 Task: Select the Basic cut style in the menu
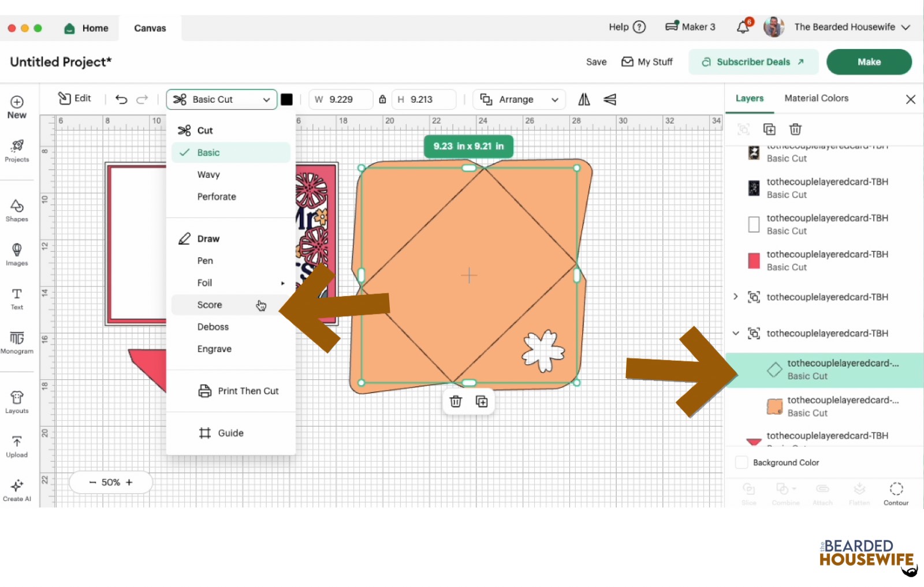point(208,152)
